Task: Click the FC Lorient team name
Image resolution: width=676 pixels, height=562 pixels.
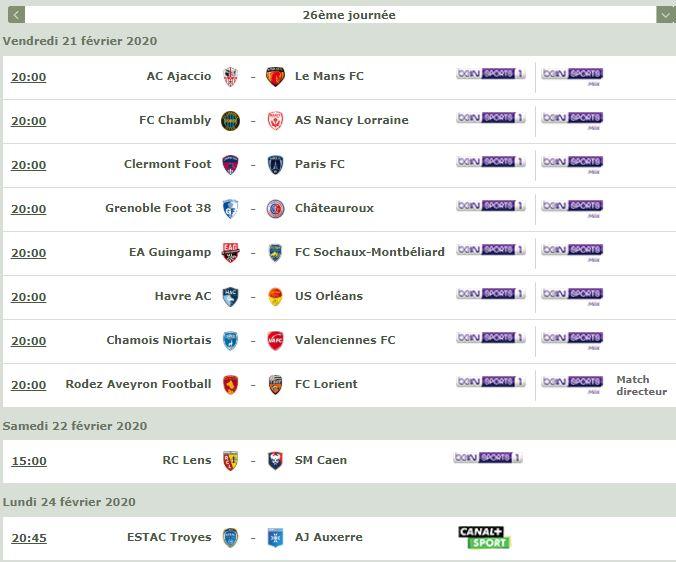Action: click(x=326, y=384)
